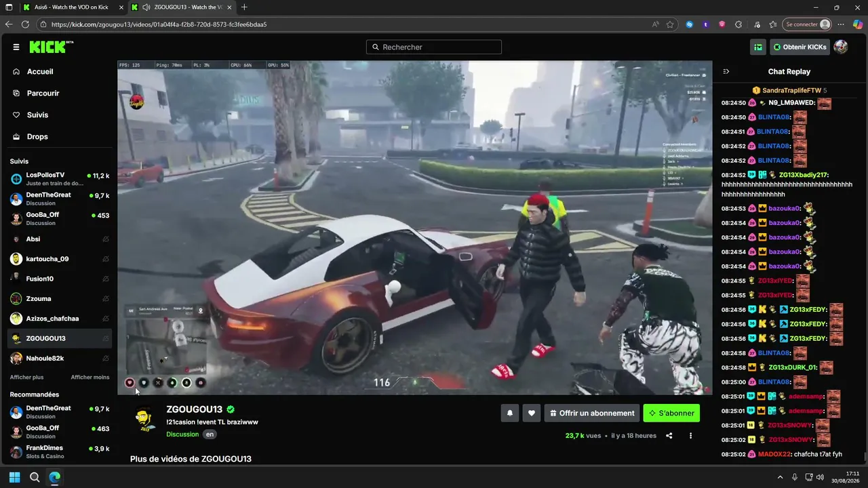Screen dimensions: 868x488
Task: Open the Windows Start menu
Action: tap(14, 477)
